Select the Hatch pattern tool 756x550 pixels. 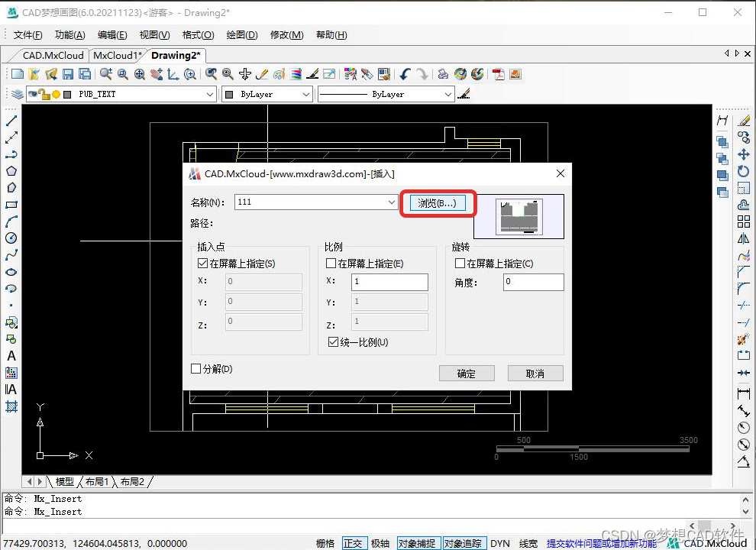(x=11, y=406)
